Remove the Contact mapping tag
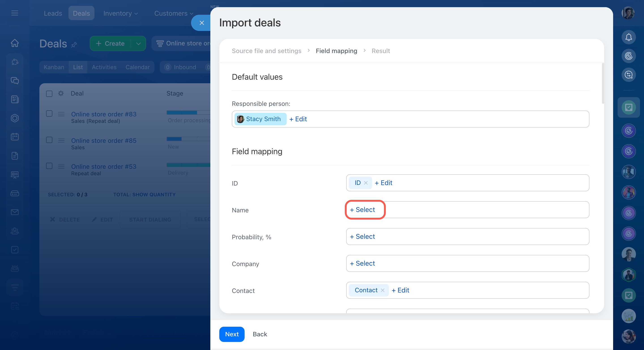This screenshot has height=350, width=644. pyautogui.click(x=382, y=290)
